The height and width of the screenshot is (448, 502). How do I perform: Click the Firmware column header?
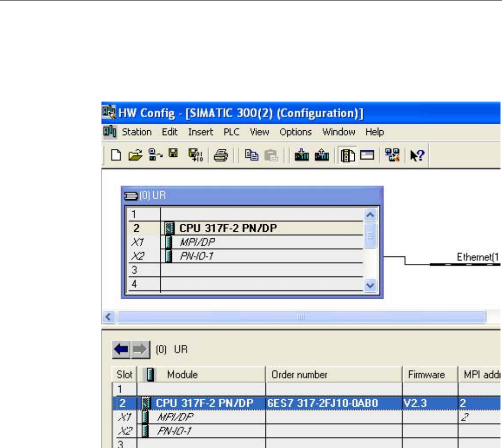(x=430, y=374)
